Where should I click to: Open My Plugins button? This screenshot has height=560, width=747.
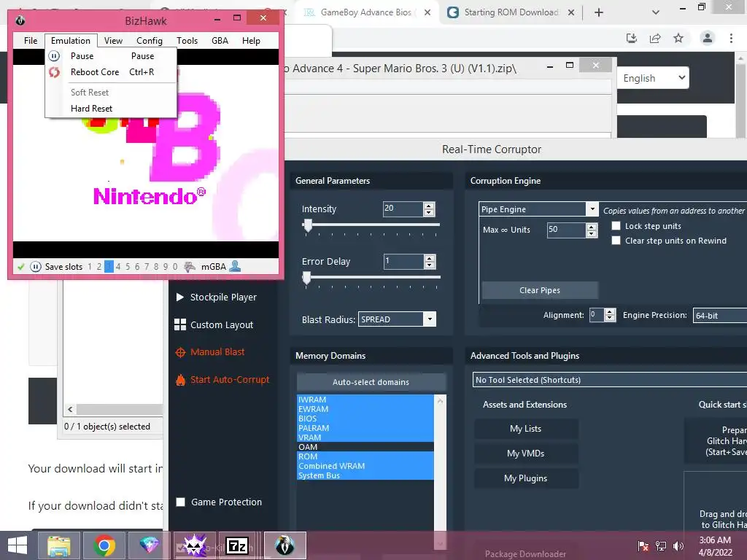click(x=526, y=478)
